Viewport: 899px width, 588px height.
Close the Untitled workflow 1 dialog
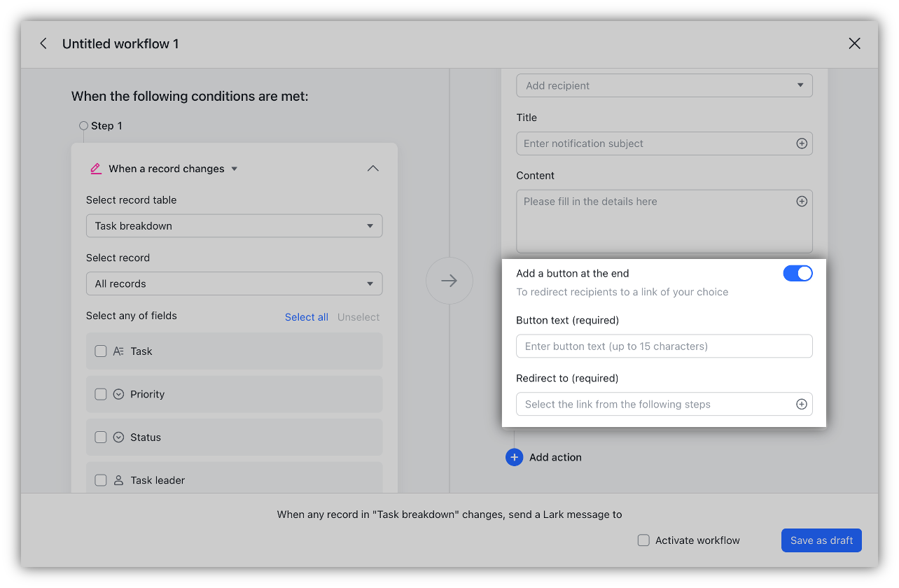[x=854, y=43]
